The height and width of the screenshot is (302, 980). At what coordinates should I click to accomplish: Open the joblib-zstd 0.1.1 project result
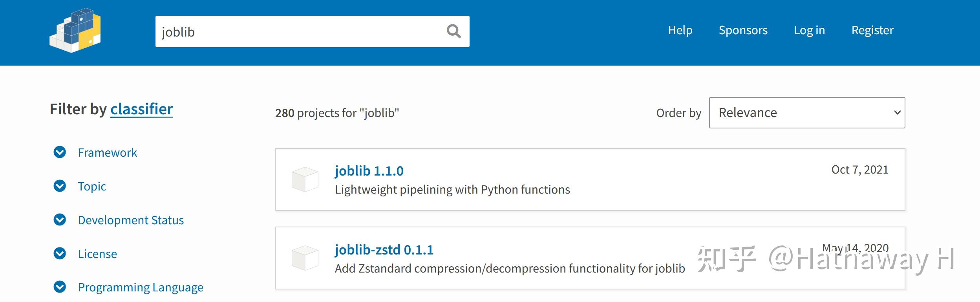[x=384, y=250]
